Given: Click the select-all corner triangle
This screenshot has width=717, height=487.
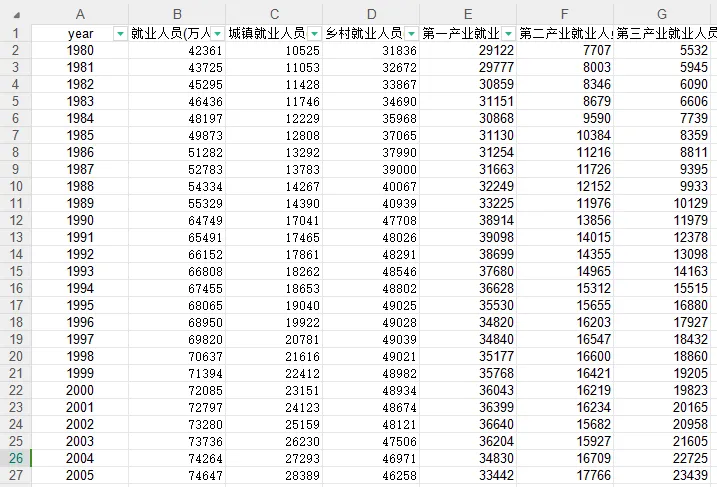Looking at the screenshot, I should pyautogui.click(x=16, y=15).
